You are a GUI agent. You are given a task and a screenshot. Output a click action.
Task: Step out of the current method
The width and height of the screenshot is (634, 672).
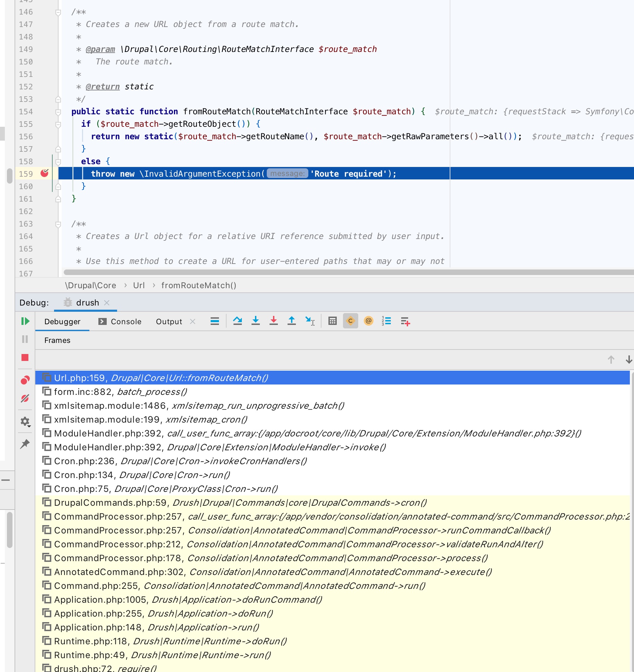(x=292, y=321)
